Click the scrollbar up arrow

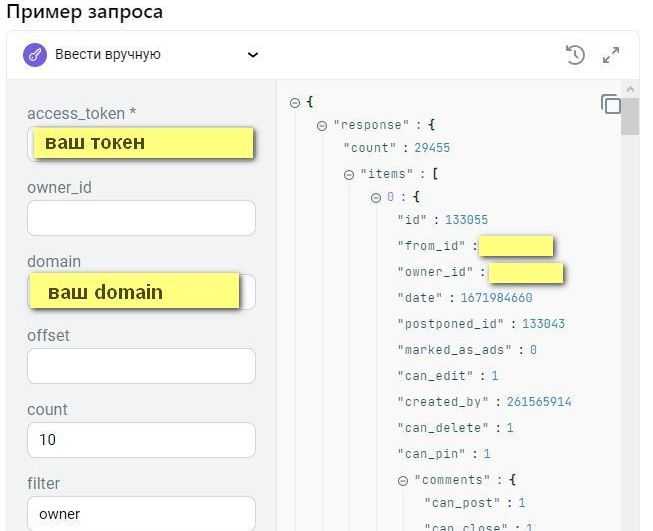tap(630, 89)
